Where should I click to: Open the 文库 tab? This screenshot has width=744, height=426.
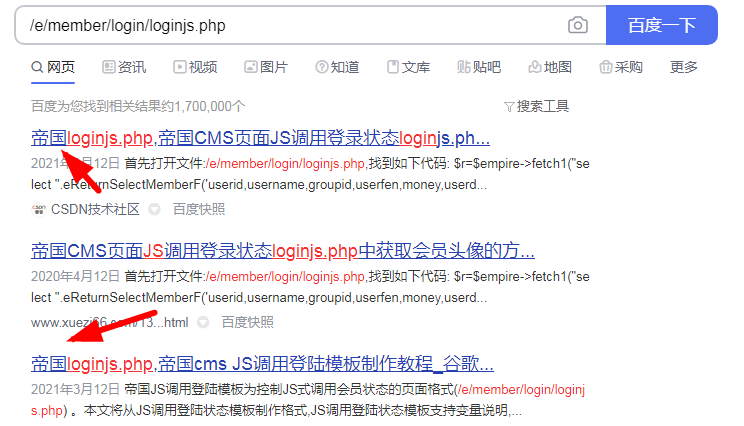409,67
